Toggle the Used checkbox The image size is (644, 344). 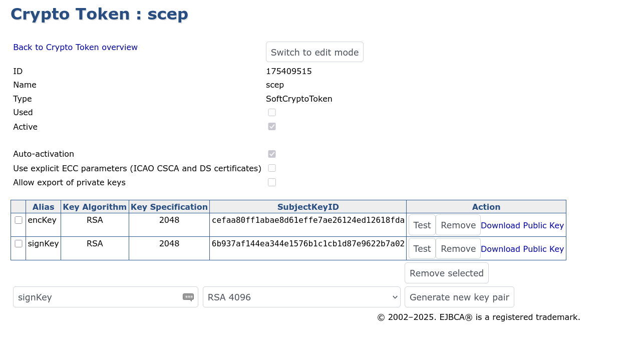[272, 113]
